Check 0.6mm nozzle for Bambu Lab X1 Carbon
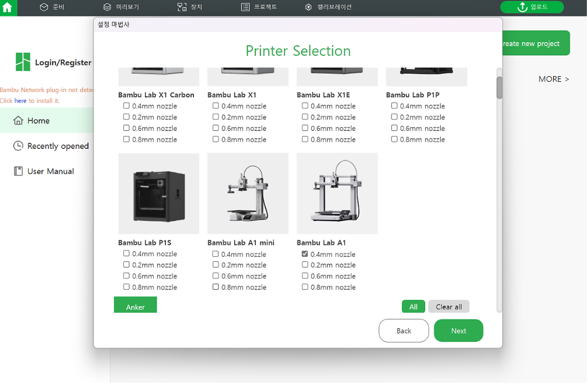Screen dimensions: 588x385 (127, 128)
